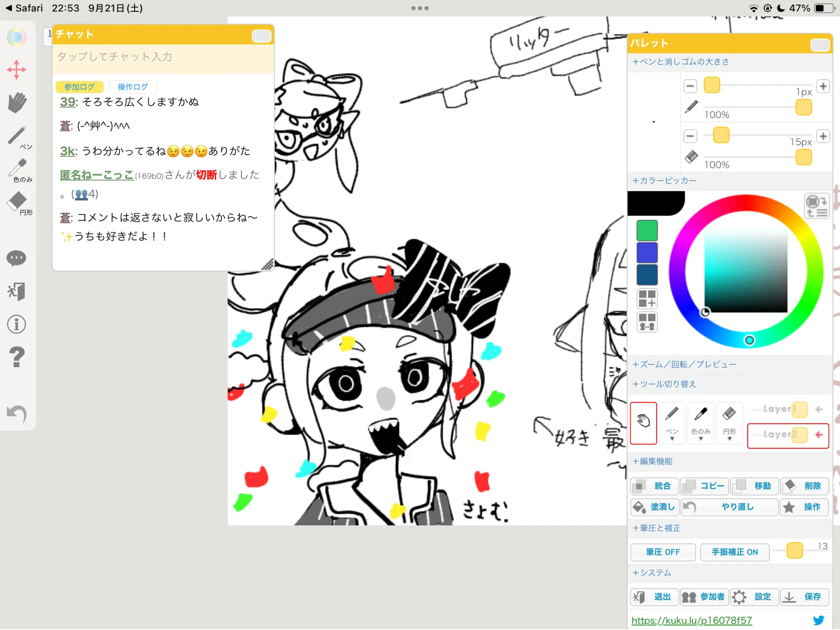The height and width of the screenshot is (630, 840).
Task: Pick the green color swatch
Action: click(x=647, y=230)
